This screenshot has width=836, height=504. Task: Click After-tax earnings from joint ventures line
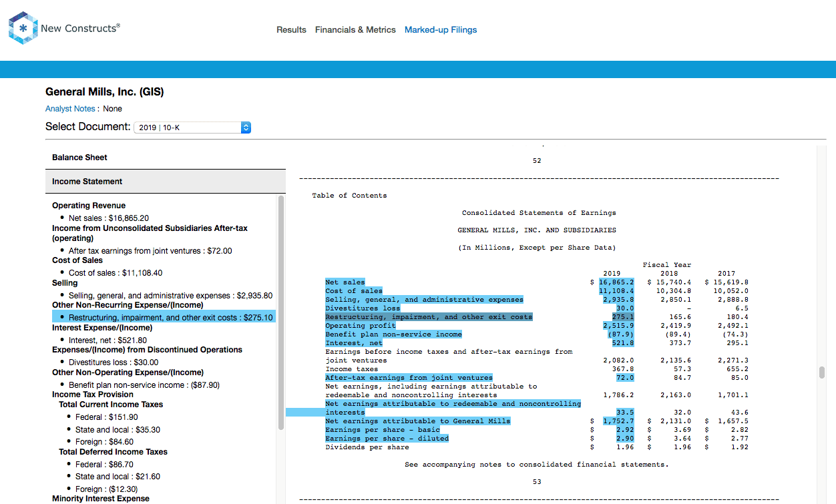coord(409,378)
